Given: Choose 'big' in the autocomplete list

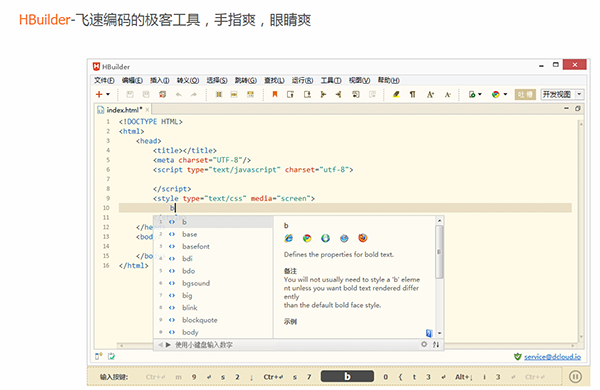Looking at the screenshot, I should click(x=214, y=295).
